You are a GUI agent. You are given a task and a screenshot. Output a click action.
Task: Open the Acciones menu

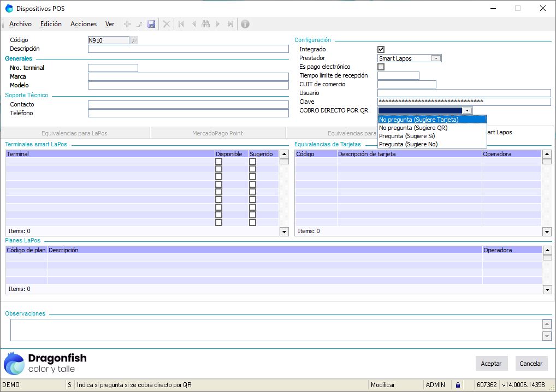tap(84, 24)
